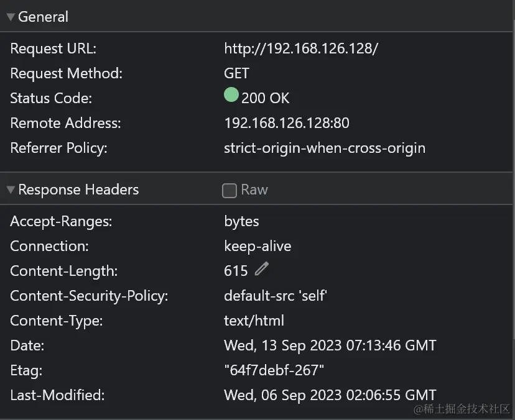
Task: Click the text/html Content-Type value
Action: 254,321
